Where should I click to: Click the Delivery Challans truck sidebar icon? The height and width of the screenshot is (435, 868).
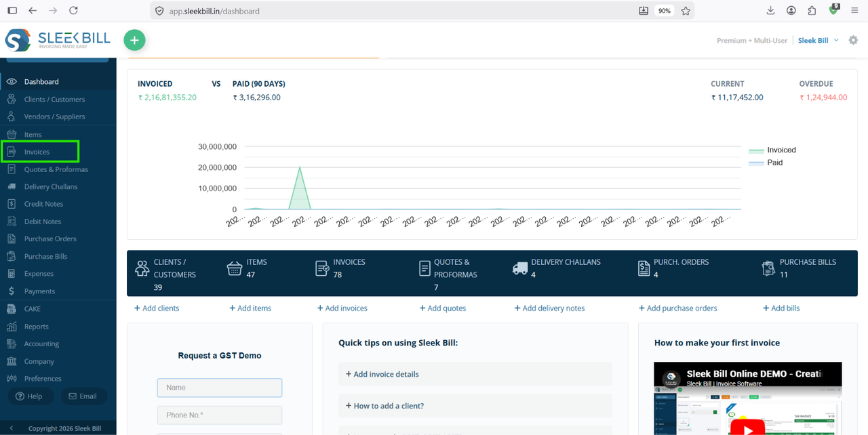pos(12,186)
